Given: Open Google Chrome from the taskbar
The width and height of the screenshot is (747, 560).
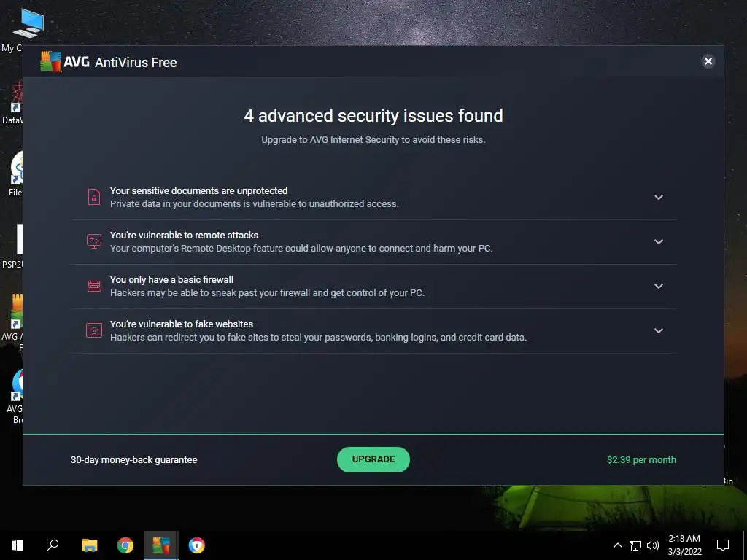Looking at the screenshot, I should click(x=125, y=545).
